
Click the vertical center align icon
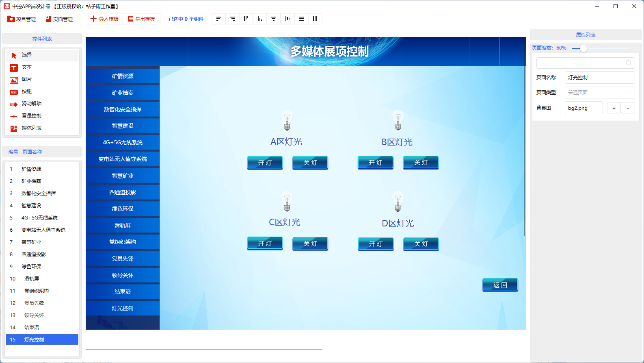[x=287, y=19]
